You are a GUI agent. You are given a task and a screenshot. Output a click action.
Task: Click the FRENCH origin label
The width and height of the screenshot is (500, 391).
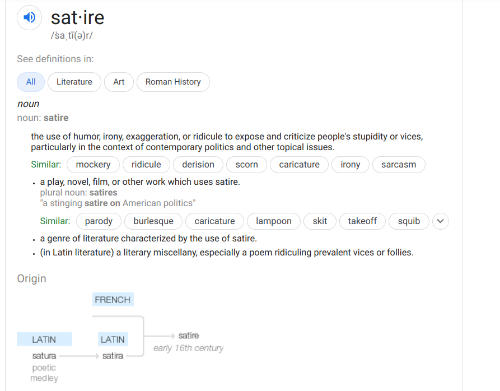(x=113, y=300)
